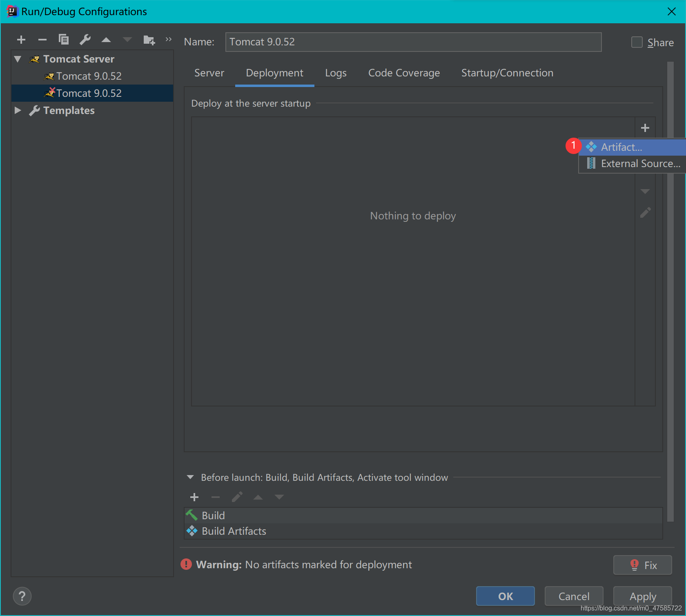Screen dimensions: 686x616
Task: Collapse the Tomcat Server tree node
Action: point(18,59)
